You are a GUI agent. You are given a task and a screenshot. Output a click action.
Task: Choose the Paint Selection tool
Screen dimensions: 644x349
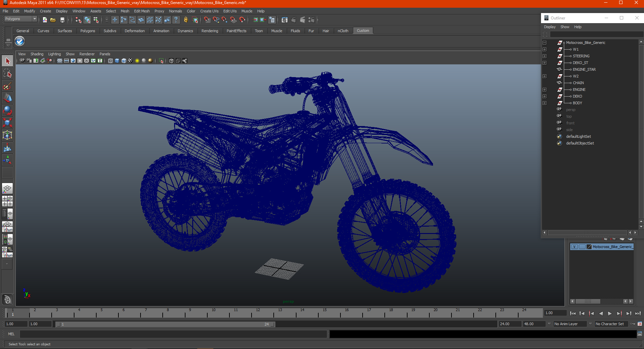click(7, 86)
